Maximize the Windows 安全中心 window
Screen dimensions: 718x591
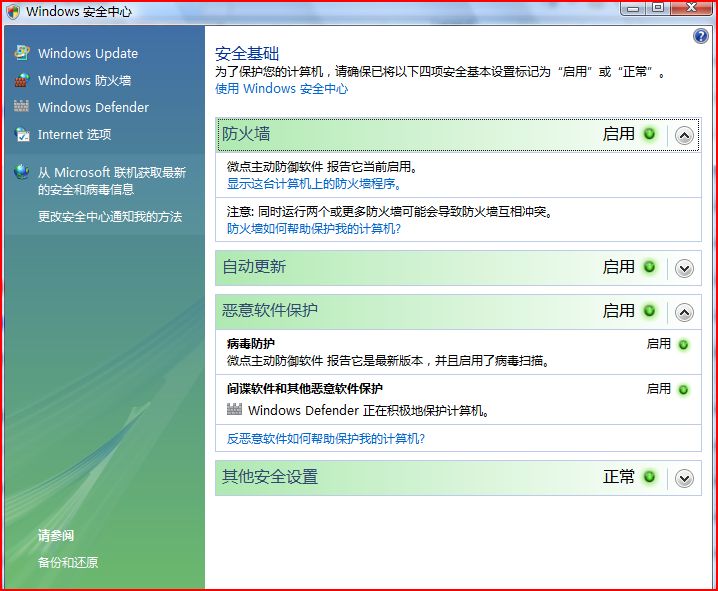(658, 8)
